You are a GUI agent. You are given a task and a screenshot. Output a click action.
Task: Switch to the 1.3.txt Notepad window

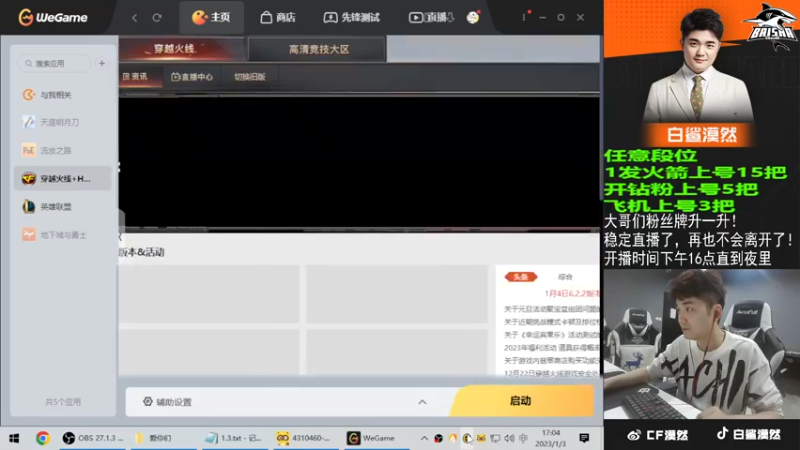tap(235, 438)
